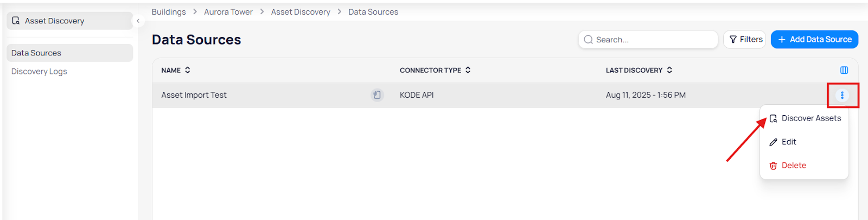Select Discover Assets from the menu
The height and width of the screenshot is (220, 868).
click(x=810, y=118)
